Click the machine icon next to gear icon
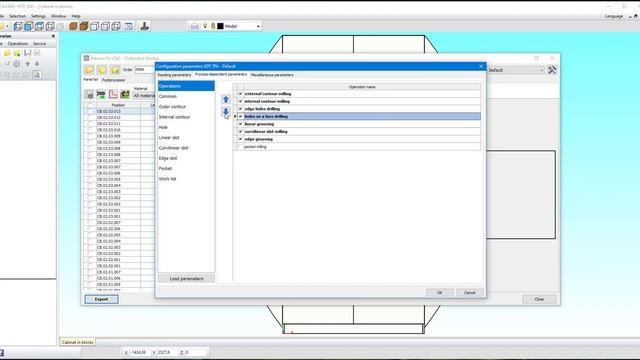The height and width of the screenshot is (360, 640). [x=101, y=95]
